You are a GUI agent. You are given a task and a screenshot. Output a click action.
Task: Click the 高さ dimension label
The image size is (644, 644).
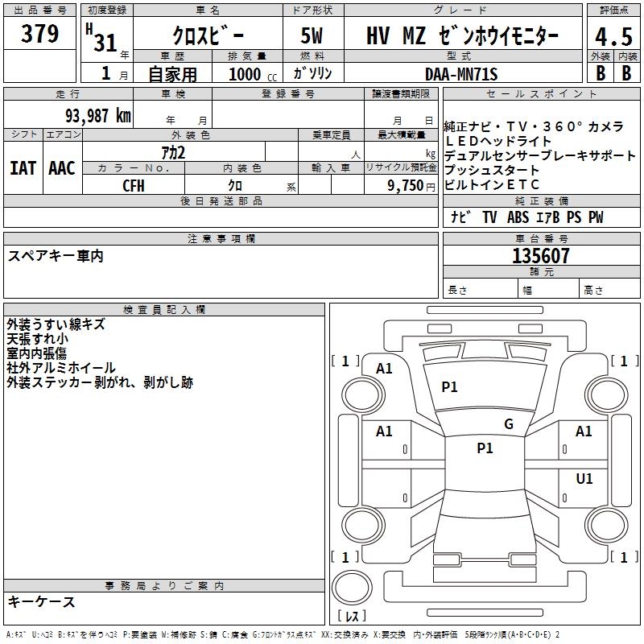tap(593, 290)
